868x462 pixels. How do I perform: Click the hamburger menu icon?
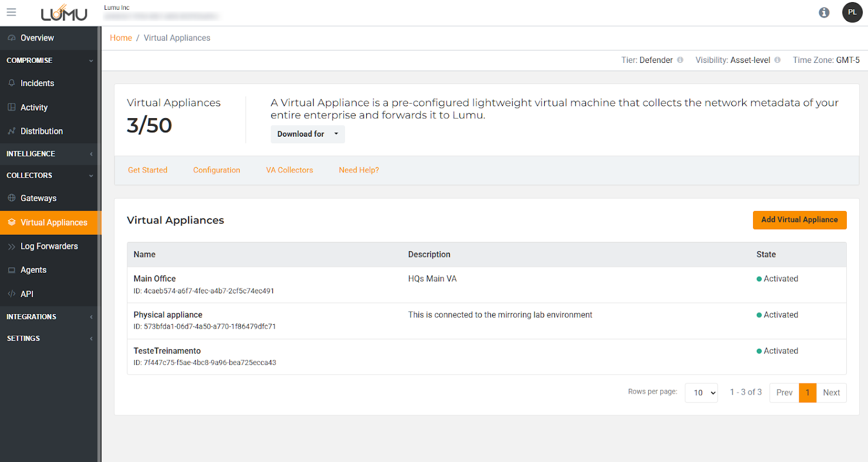click(11, 12)
